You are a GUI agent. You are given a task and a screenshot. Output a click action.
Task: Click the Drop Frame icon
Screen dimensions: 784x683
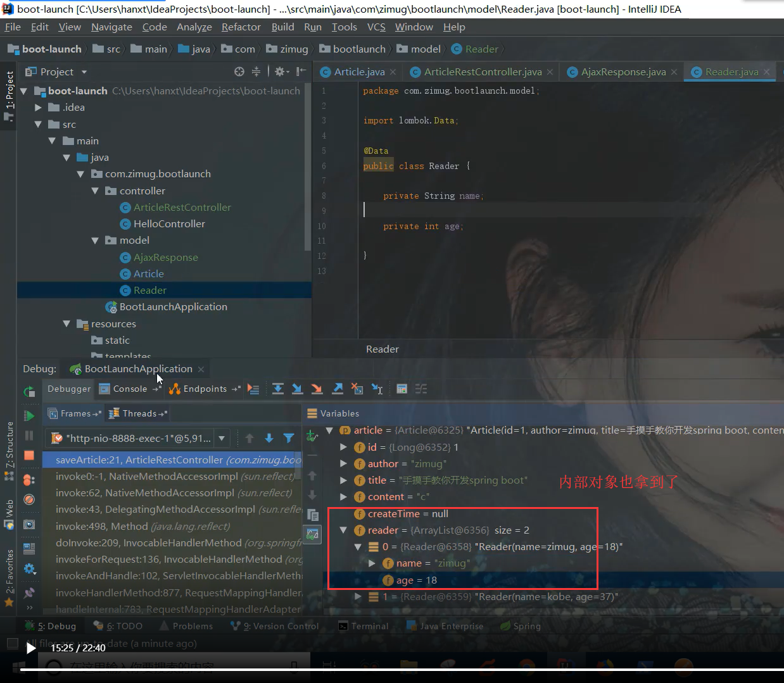pos(357,389)
